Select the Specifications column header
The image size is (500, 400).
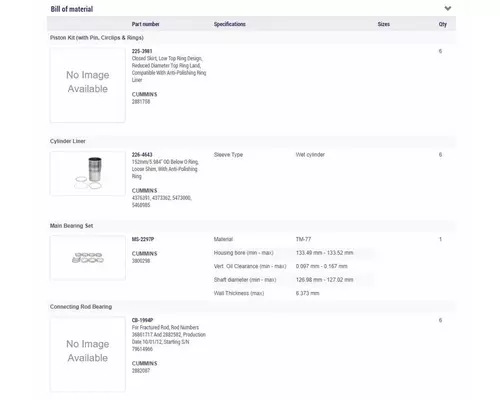click(230, 24)
